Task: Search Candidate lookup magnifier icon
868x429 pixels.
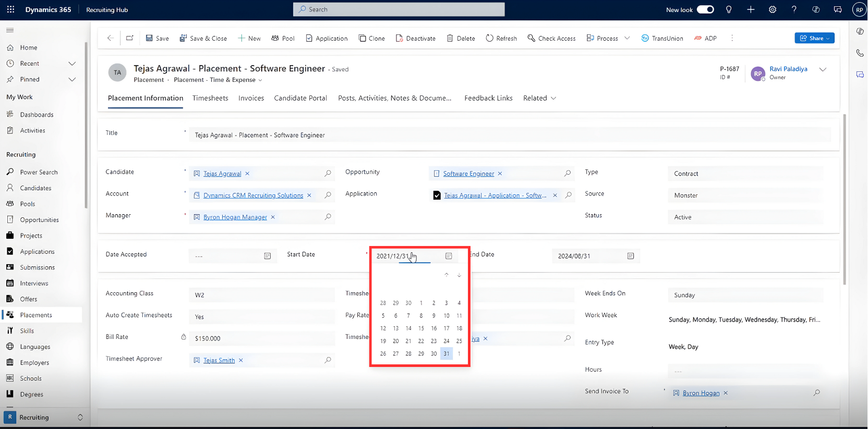Action: pyautogui.click(x=328, y=173)
